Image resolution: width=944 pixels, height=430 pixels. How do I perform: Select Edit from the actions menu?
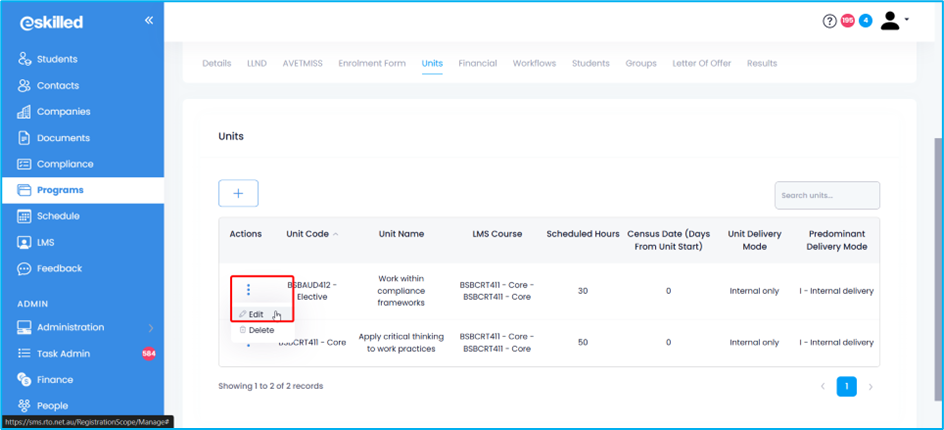256,314
